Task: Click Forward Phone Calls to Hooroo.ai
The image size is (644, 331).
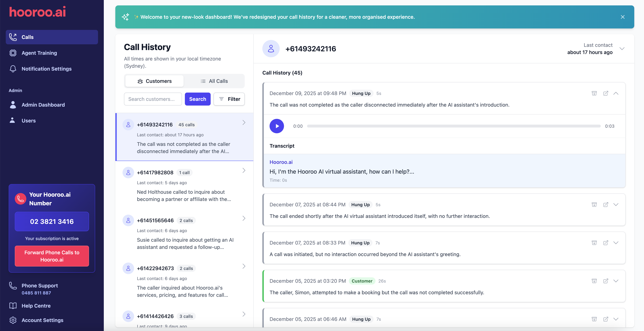Action: pyautogui.click(x=52, y=256)
